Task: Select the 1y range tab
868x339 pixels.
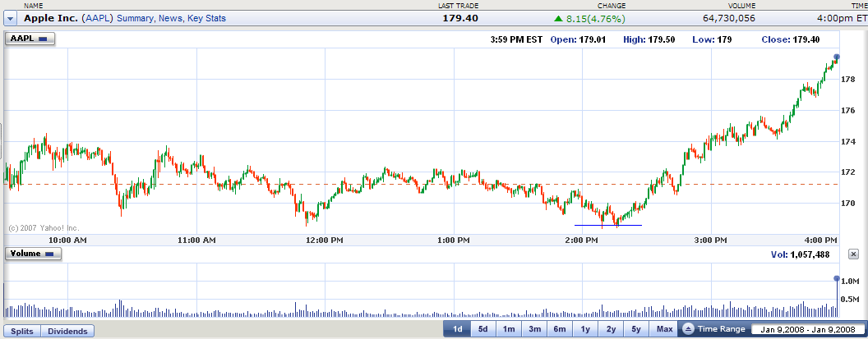Action: coord(585,329)
